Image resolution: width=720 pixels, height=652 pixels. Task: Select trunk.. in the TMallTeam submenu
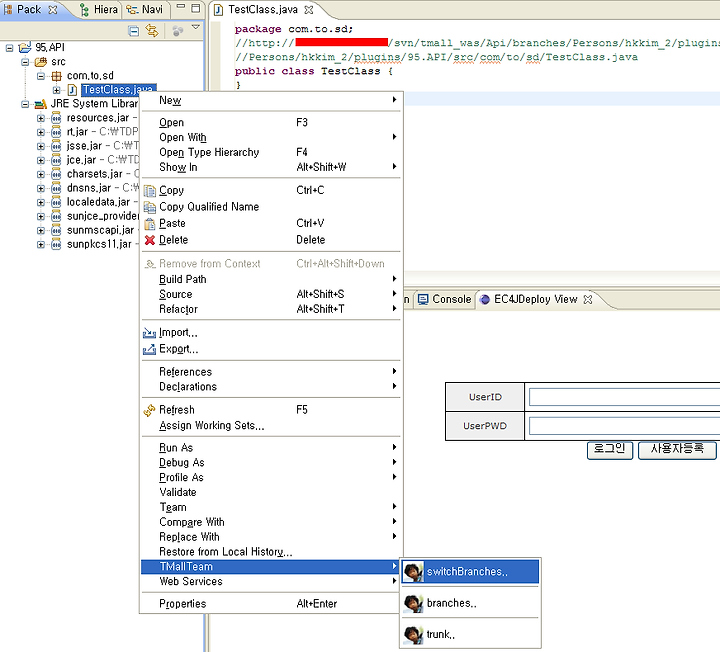[x=470, y=634]
